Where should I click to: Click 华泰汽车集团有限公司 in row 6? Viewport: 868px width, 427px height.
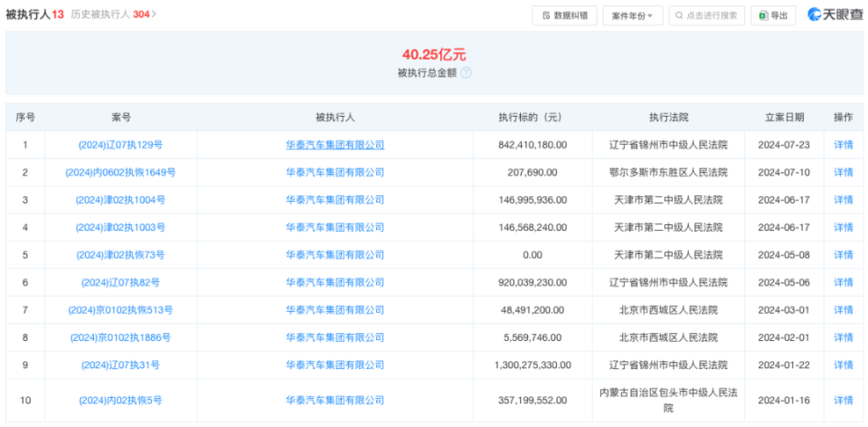(x=335, y=282)
